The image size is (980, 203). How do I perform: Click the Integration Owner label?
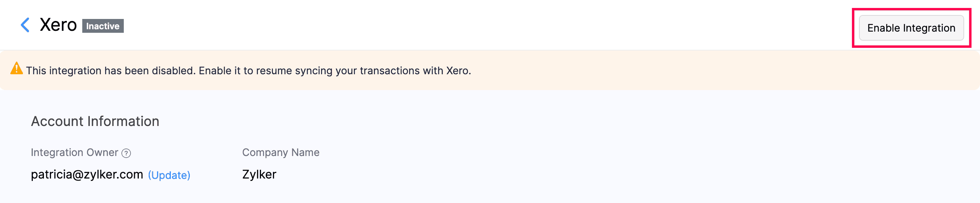pyautogui.click(x=74, y=152)
